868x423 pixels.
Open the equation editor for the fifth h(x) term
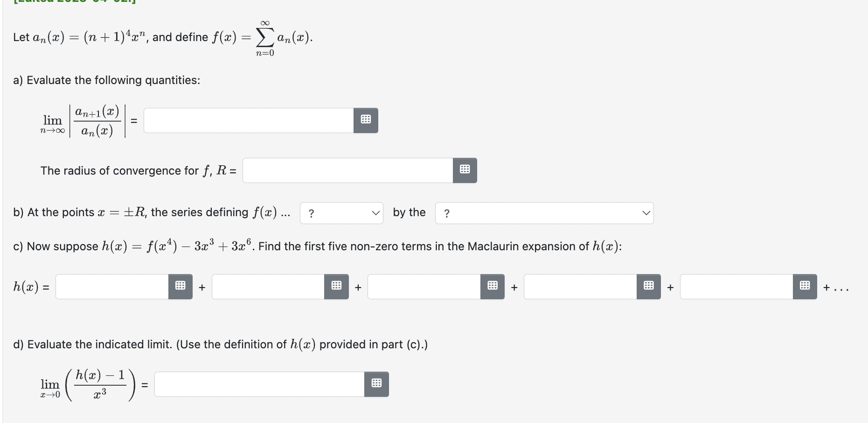tap(804, 287)
